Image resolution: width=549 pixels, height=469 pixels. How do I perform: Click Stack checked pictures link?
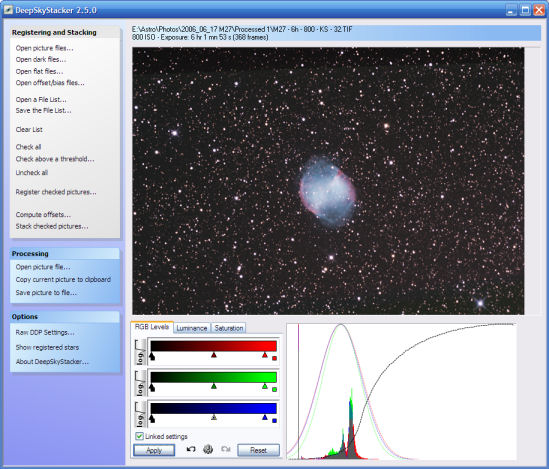(52, 226)
